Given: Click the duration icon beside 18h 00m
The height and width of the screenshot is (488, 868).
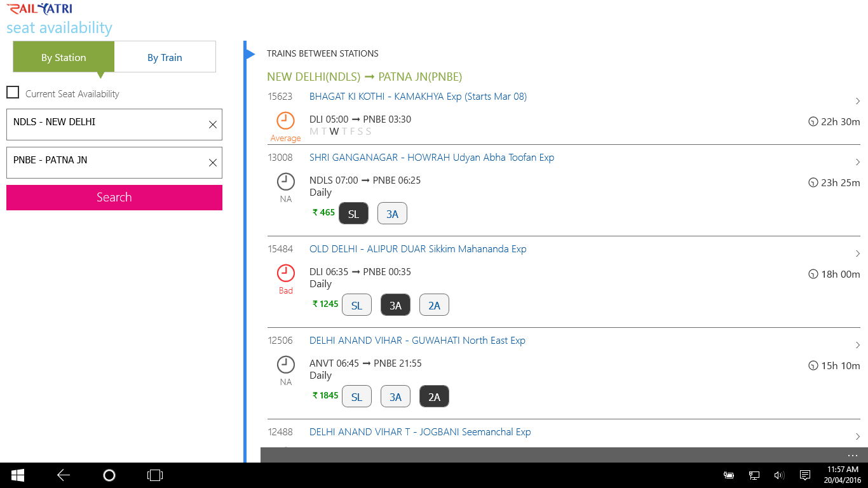Looking at the screenshot, I should (x=813, y=274).
